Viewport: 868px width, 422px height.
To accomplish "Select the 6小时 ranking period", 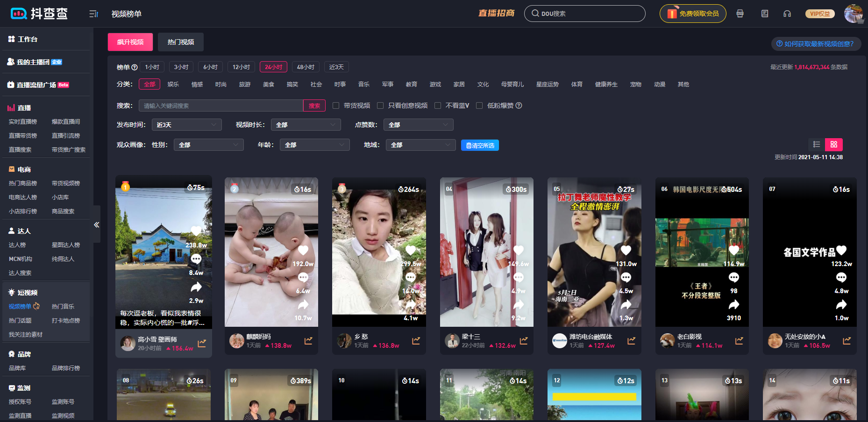I will (x=211, y=67).
